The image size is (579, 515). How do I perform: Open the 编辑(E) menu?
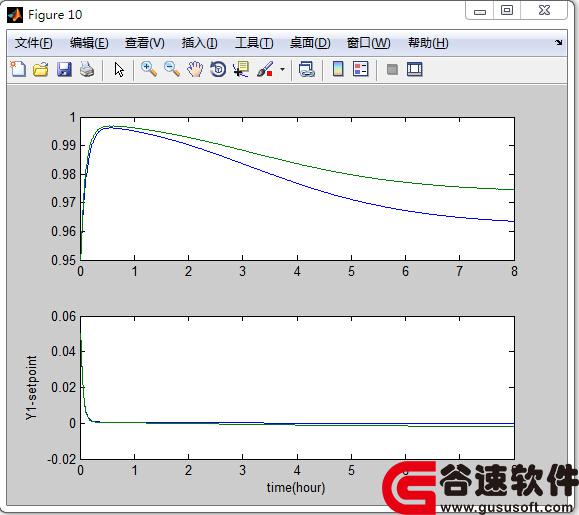(x=89, y=43)
